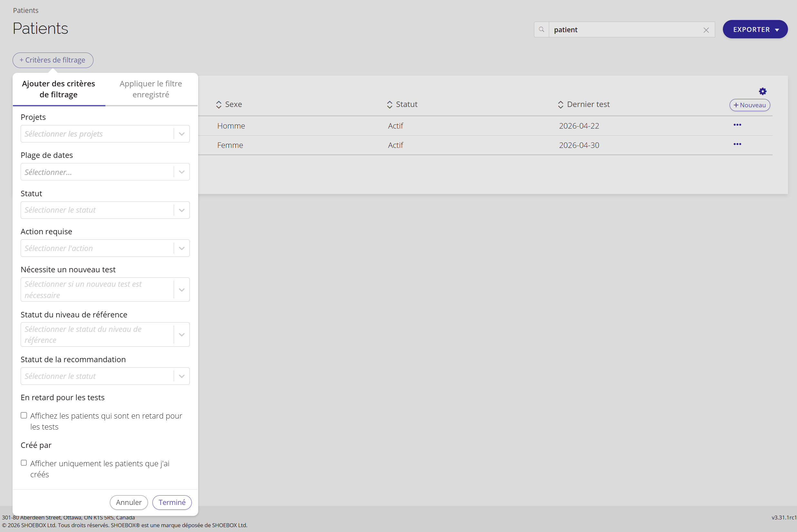Click Actif status in the Femme row
The width and height of the screenshot is (797, 532).
[396, 145]
